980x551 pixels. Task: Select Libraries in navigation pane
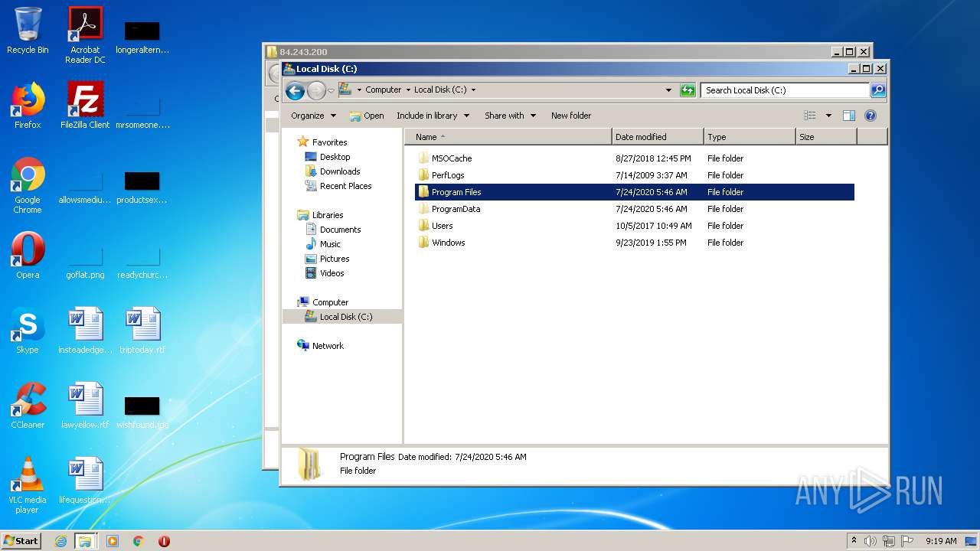point(328,215)
